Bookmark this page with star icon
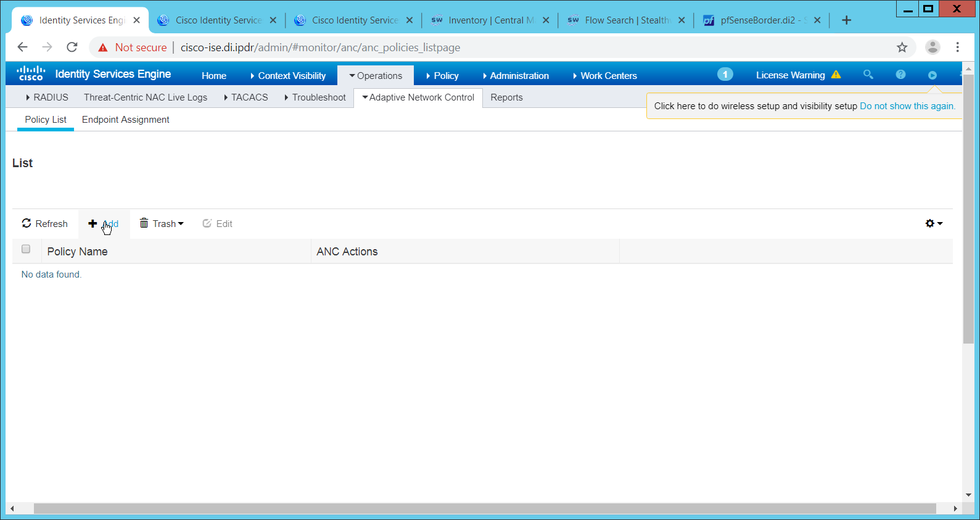The width and height of the screenshot is (980, 520). [902, 47]
